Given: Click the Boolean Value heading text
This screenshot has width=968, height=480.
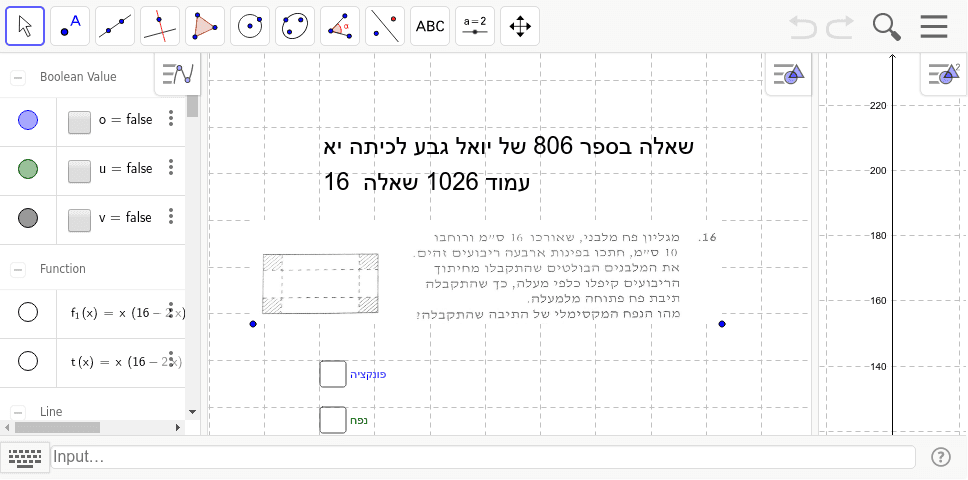Looking at the screenshot, I should pos(78,77).
